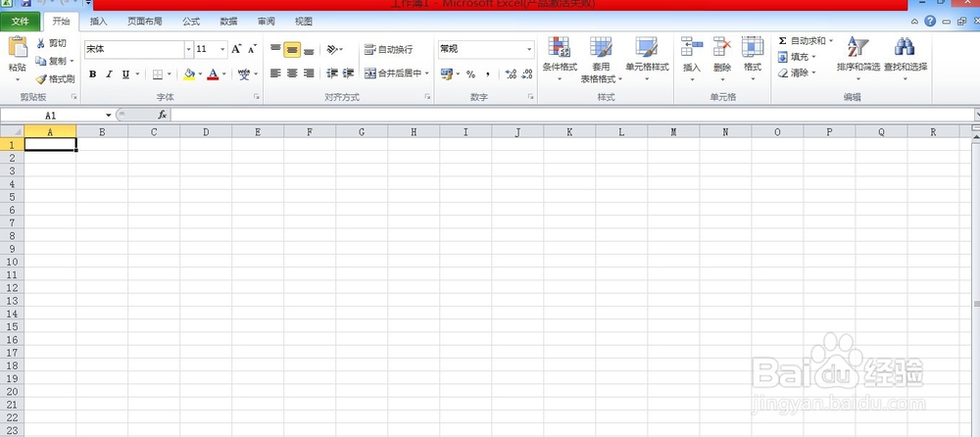Open the font size dropdown showing 11
Viewport: 980px width, 437px height.
point(222,49)
